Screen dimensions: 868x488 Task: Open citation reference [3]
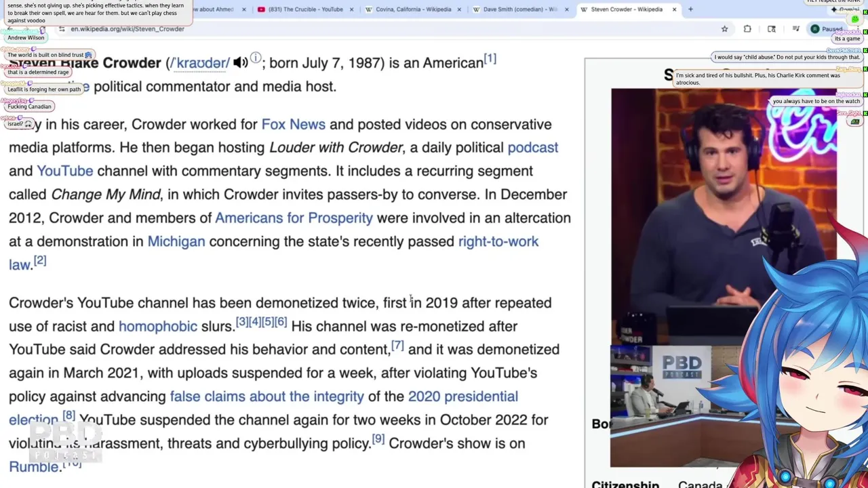(242, 322)
